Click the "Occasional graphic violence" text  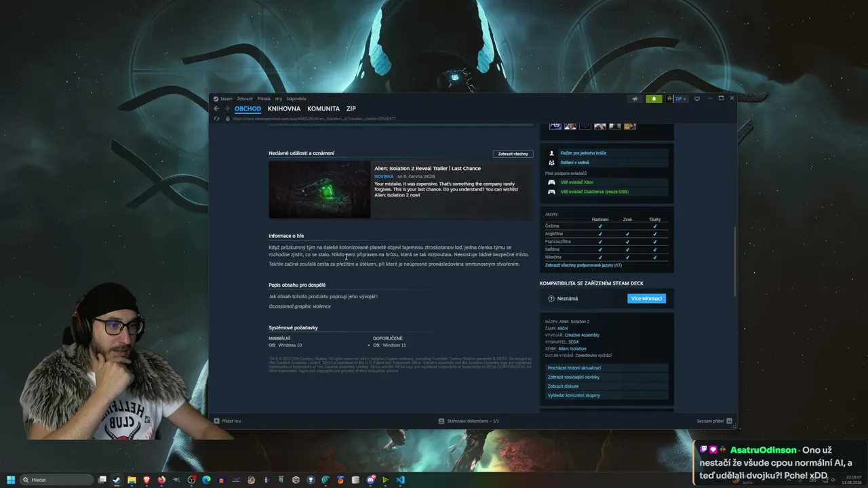point(300,306)
